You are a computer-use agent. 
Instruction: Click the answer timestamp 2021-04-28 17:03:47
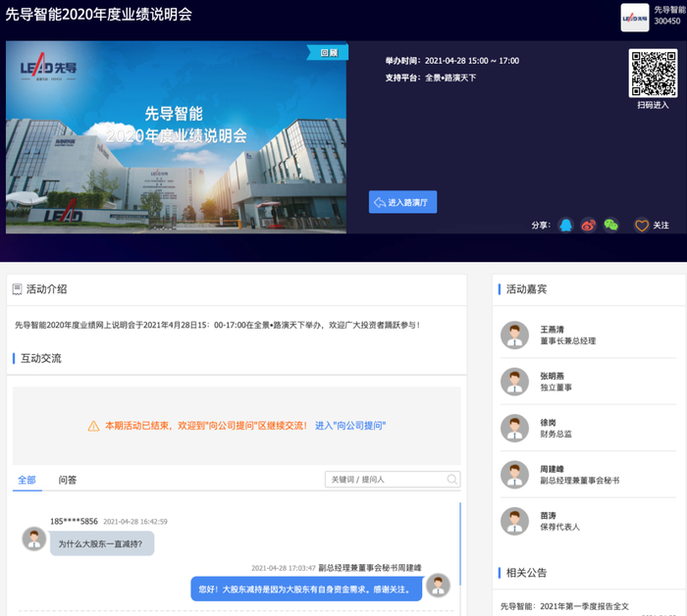[x=283, y=568]
